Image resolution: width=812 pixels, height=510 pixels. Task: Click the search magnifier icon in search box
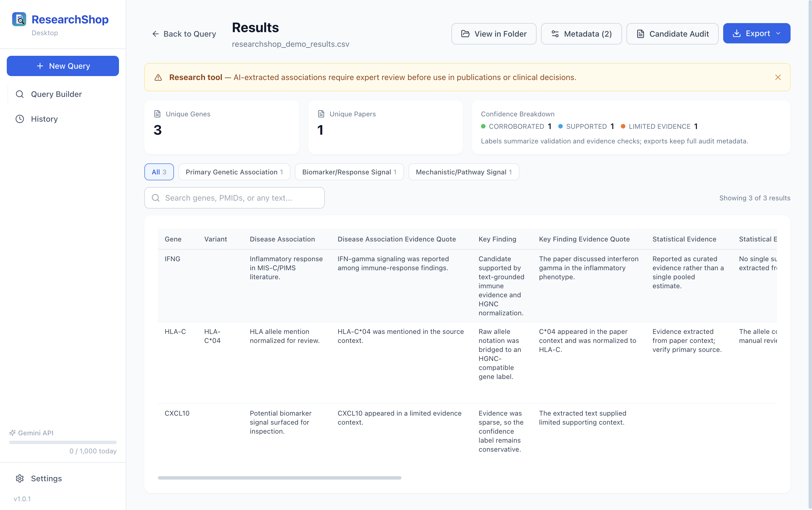tap(155, 198)
